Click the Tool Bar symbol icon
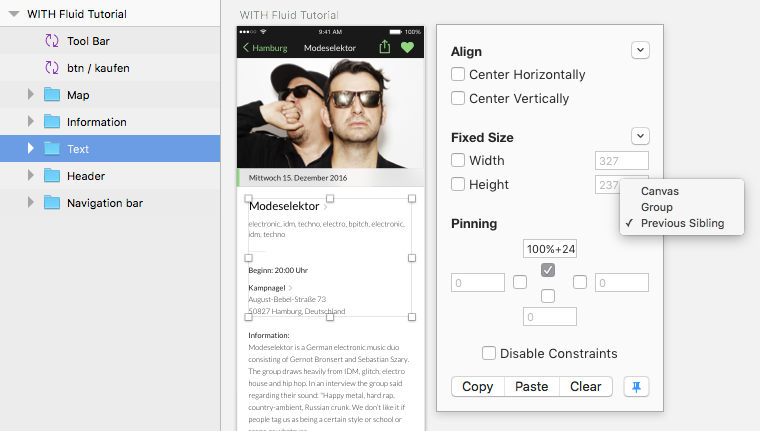The width and height of the screenshot is (760, 431). click(52, 41)
